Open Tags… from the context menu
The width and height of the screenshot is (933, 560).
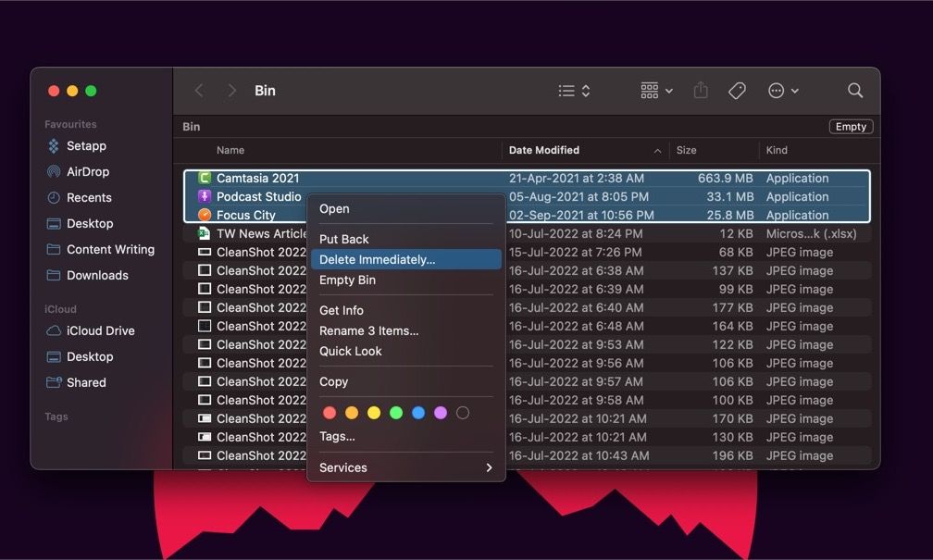[x=405, y=436]
